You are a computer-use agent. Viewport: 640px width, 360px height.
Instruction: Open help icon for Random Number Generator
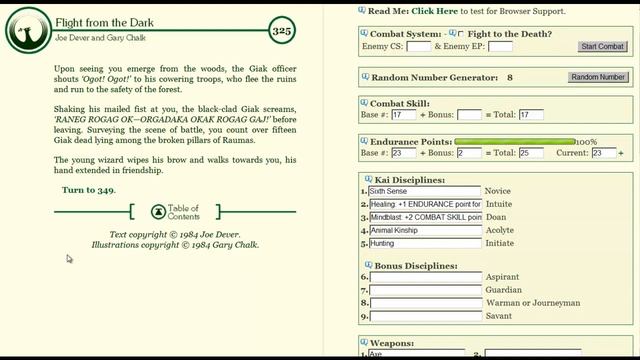(x=365, y=77)
